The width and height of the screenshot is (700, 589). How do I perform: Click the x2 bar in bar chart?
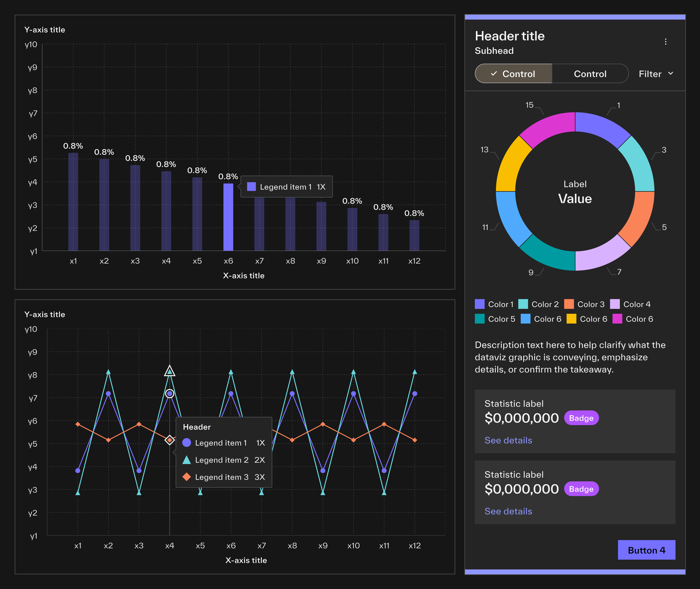[104, 205]
